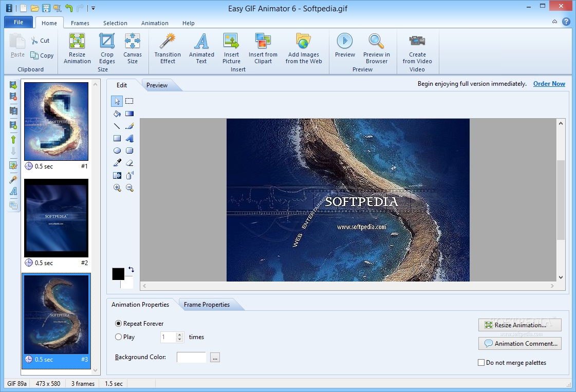Screen dimensions: 576x392
Task: Open the Background Color picker dialog
Action: coord(214,357)
